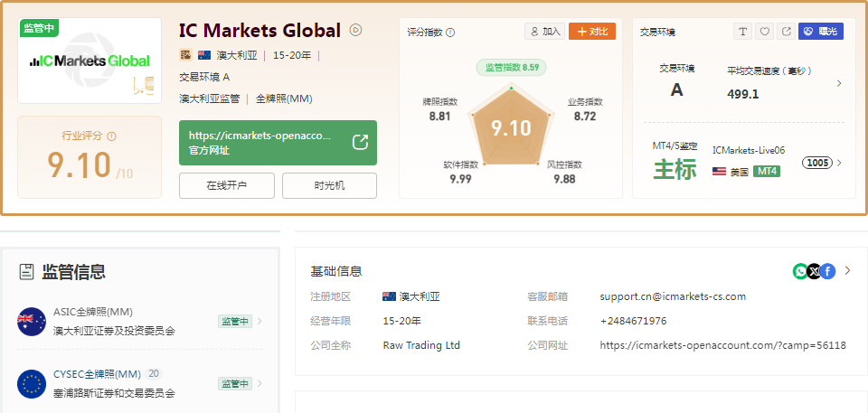The image size is (868, 413).
Task: Expand the ASIC全牌照 license row arrow
Action: [x=260, y=321]
